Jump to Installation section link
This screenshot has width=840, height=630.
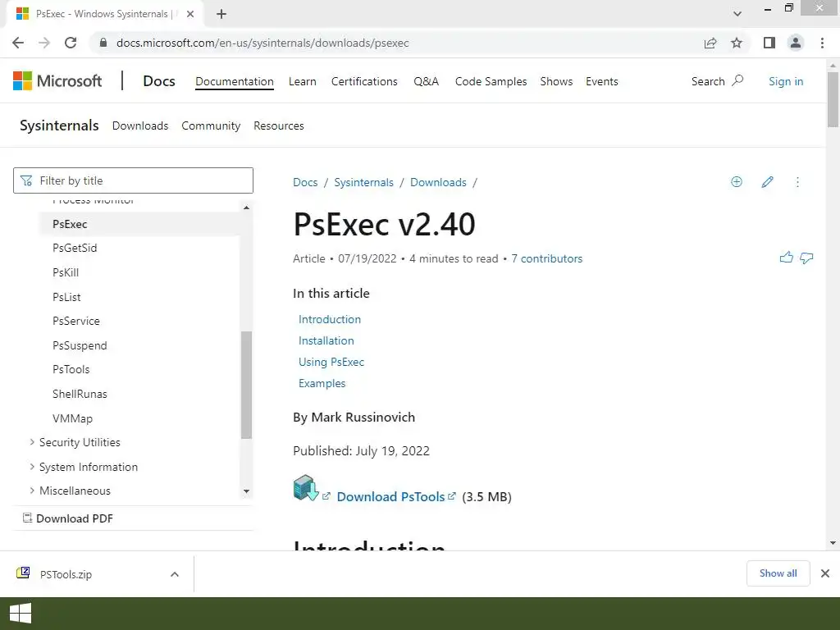click(326, 340)
